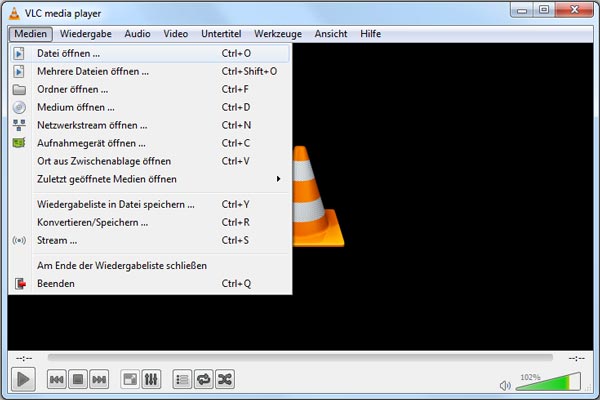Mute audio via speaker icon
600x400 pixels.
pos(505,385)
